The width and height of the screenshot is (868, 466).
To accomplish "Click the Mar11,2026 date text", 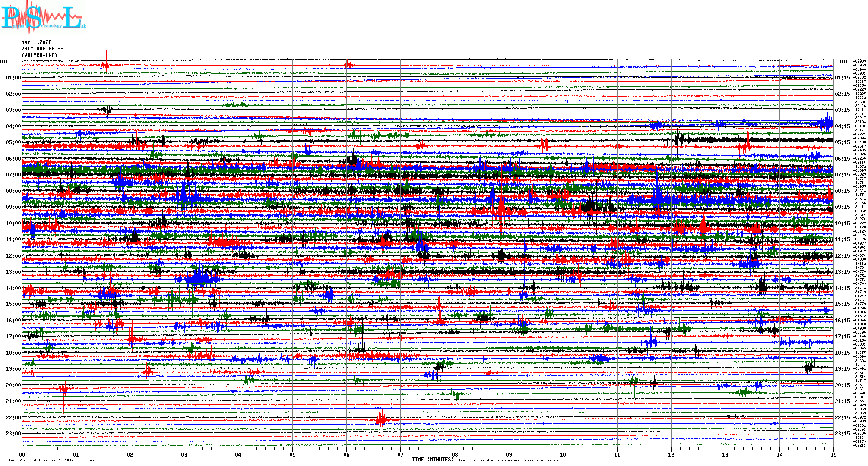I will click(36, 42).
